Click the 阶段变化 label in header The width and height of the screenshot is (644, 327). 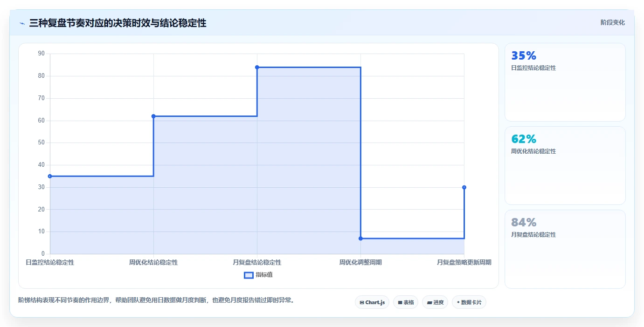click(612, 22)
